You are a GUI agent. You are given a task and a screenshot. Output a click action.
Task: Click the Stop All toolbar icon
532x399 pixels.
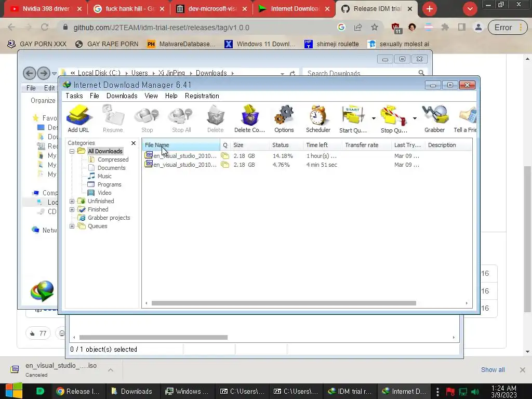pos(181,119)
